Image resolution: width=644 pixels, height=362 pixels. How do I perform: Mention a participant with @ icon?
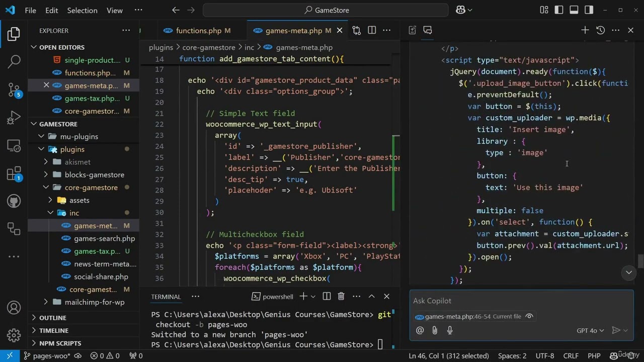point(420,330)
